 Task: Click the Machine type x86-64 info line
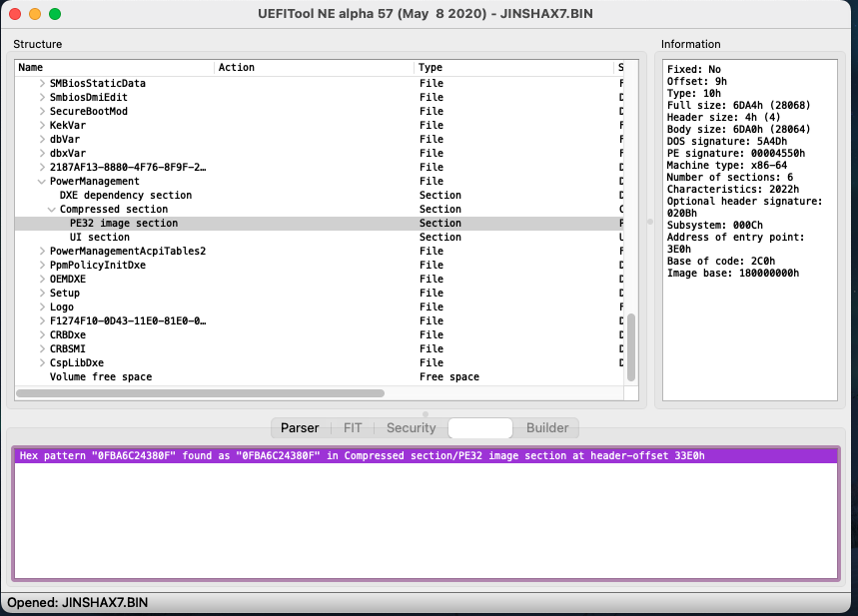pos(727,165)
